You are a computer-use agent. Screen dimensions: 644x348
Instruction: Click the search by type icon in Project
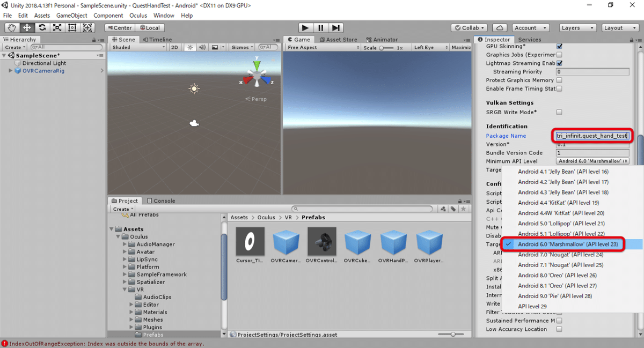[444, 209]
